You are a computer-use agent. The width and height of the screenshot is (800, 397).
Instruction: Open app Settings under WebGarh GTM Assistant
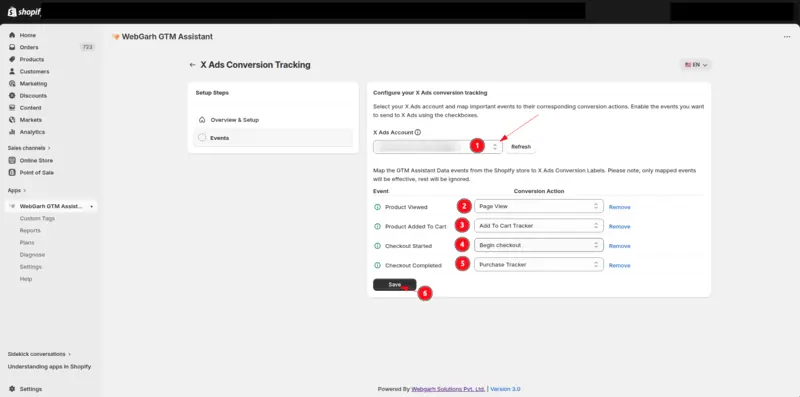point(31,267)
